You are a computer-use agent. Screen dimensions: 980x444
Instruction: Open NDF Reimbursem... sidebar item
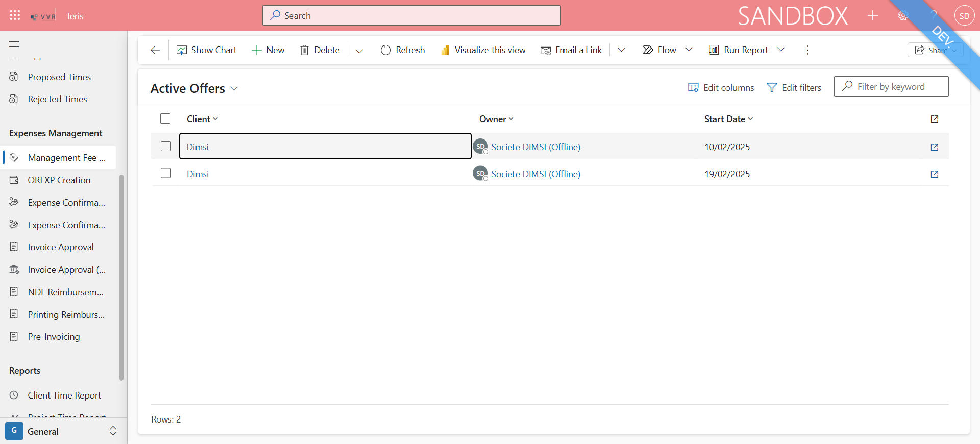click(59, 292)
